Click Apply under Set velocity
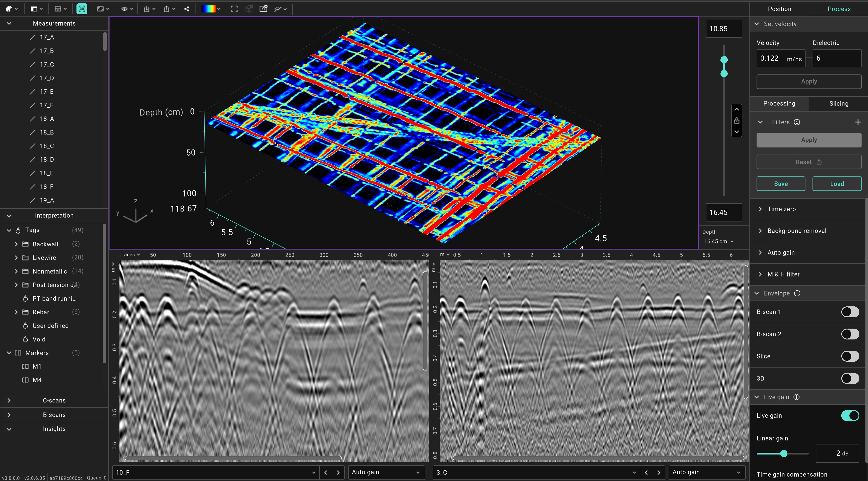The width and height of the screenshot is (868, 481). (x=809, y=82)
